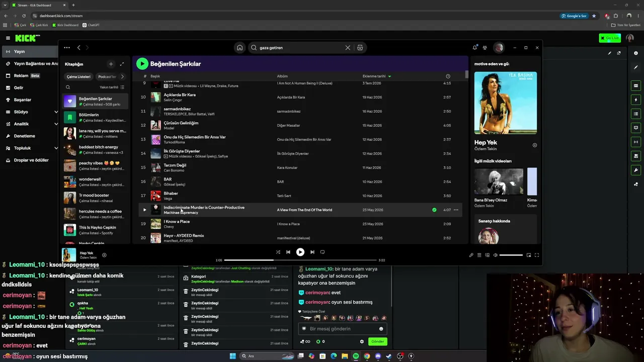Go back in Spotify navigation
Screen dimensions: 644x362
pos(78,48)
